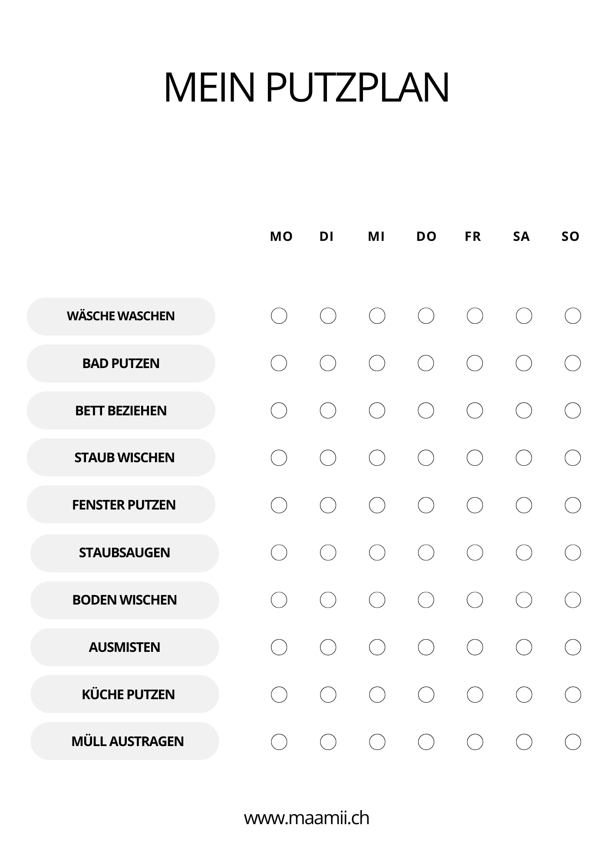Tick Tuesday circle for Bett beziehen

click(x=328, y=411)
